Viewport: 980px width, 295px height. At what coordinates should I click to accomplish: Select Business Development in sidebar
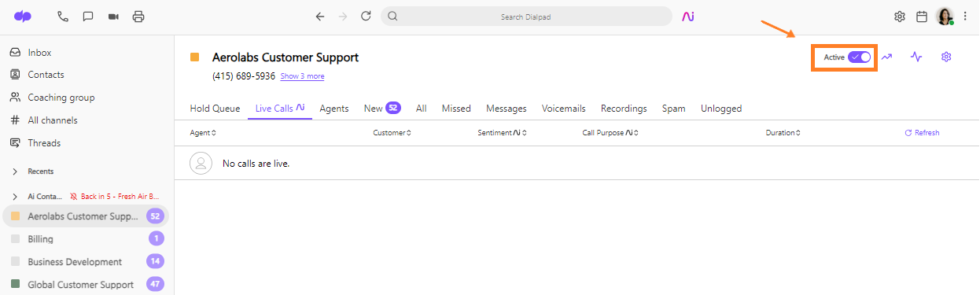pyautogui.click(x=86, y=261)
